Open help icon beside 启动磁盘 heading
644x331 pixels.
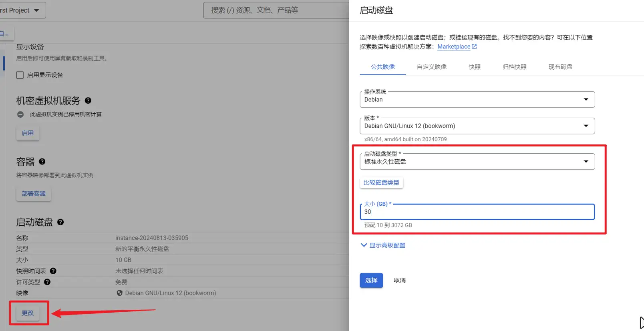tap(60, 222)
